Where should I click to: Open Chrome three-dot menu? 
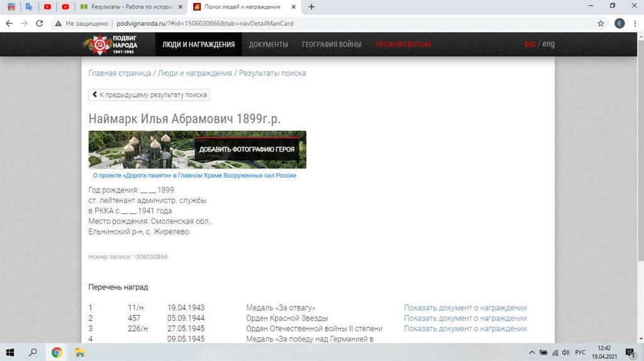point(635,23)
